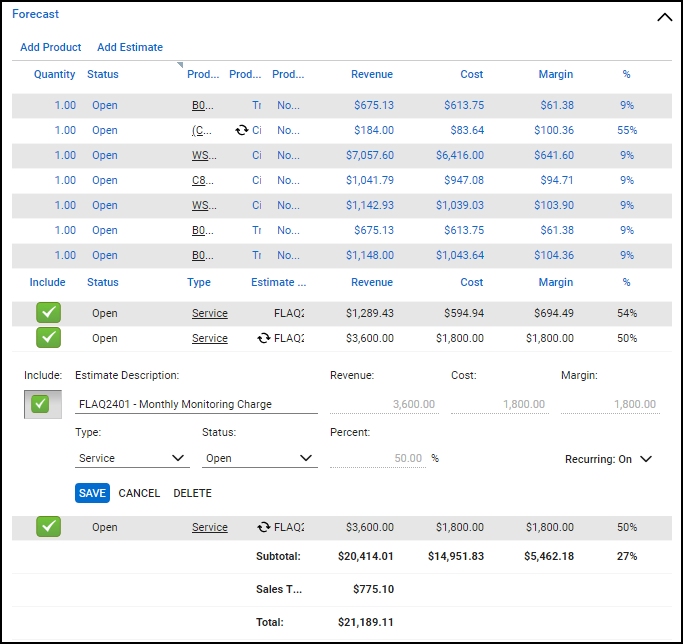The width and height of the screenshot is (683, 644).
Task: Click the Add Product link
Action: point(51,47)
